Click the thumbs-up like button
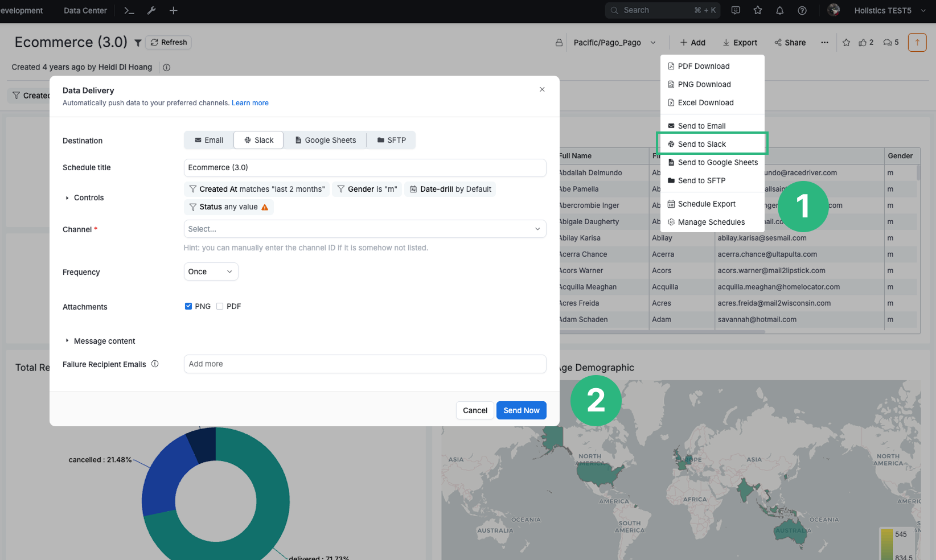Viewport: 936px width, 560px height. (863, 43)
